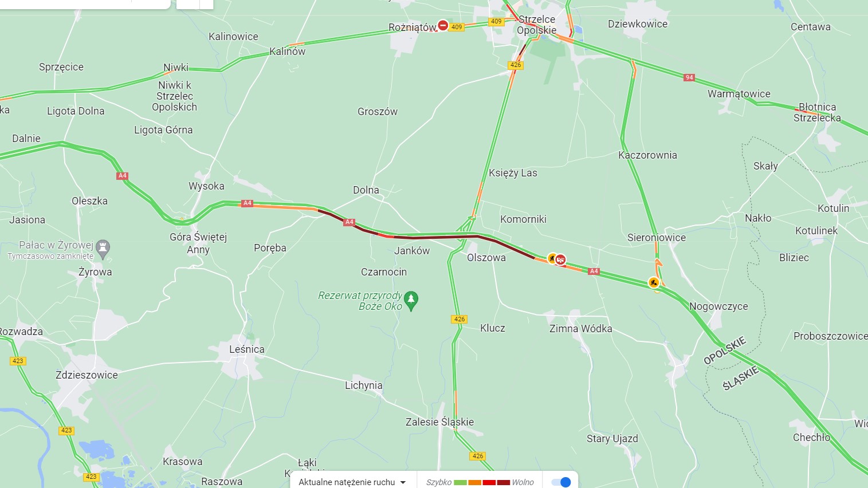The width and height of the screenshot is (868, 488).
Task: Click the dark red congested A4 segment near Janków
Action: (x=435, y=237)
